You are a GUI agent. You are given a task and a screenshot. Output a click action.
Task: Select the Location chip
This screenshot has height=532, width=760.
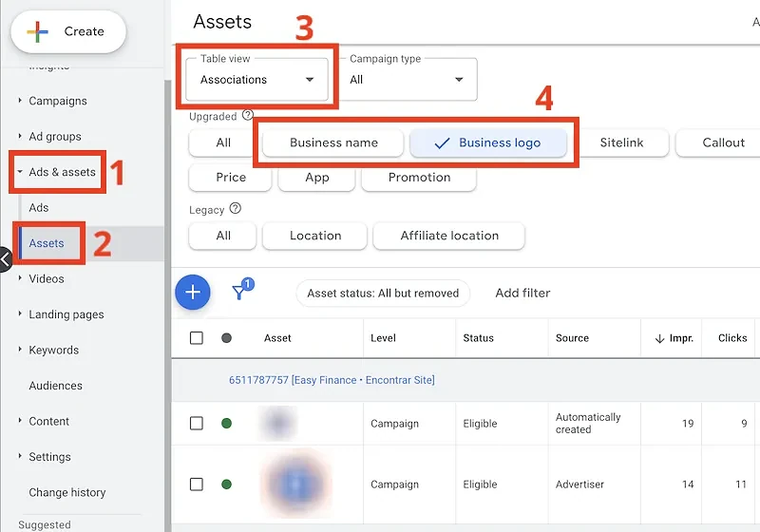click(315, 236)
